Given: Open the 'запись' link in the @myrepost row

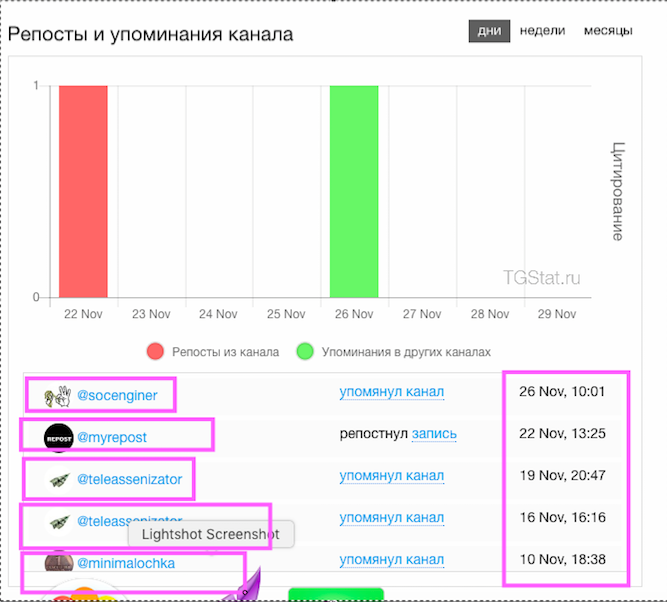Looking at the screenshot, I should [x=435, y=433].
